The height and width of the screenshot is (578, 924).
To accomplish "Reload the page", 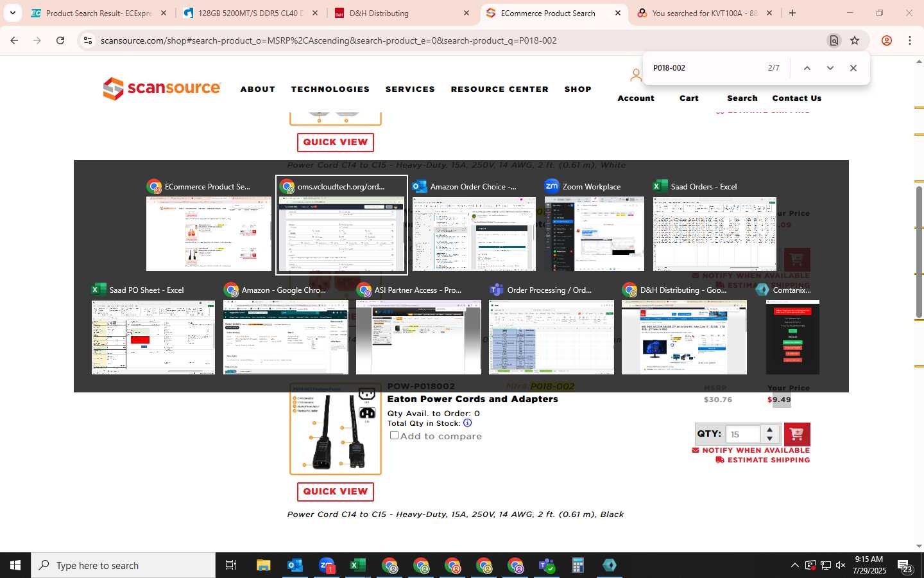I will click(60, 40).
